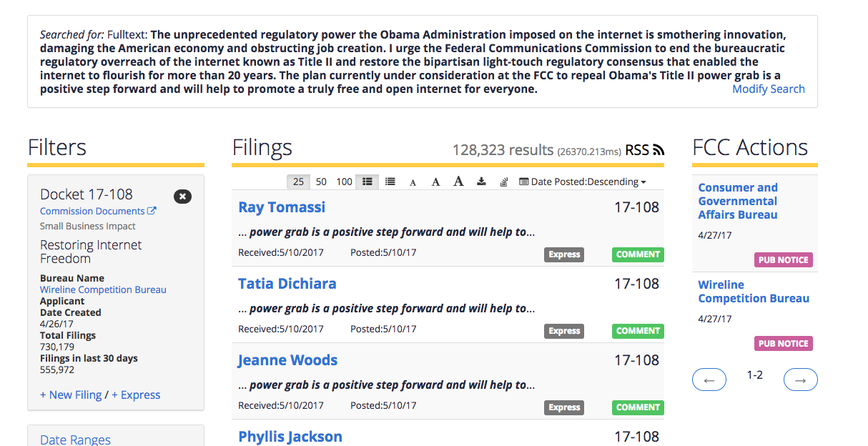868x446 pixels.
Task: Switch to compact list view
Action: coord(390,182)
